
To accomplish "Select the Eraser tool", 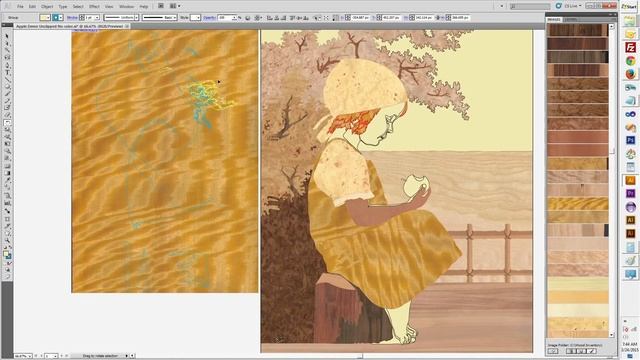I will (x=7, y=115).
